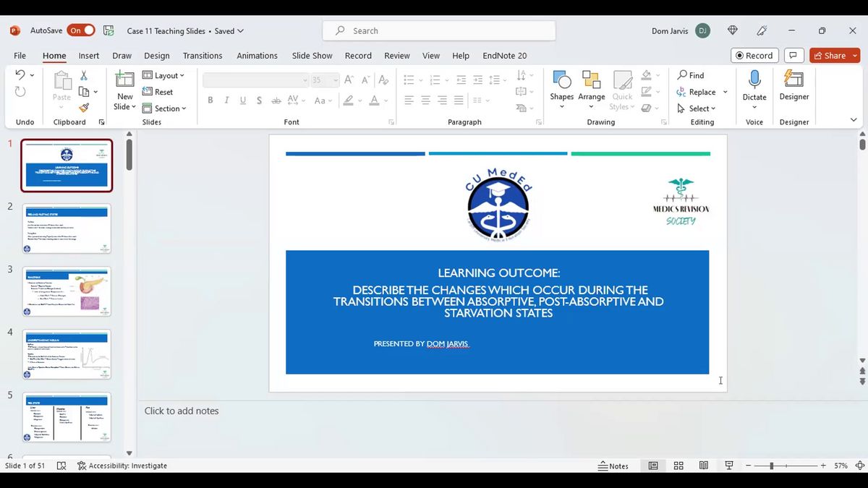Click Increase Font Size icon
This screenshot has height=488, width=868.
coord(349,80)
